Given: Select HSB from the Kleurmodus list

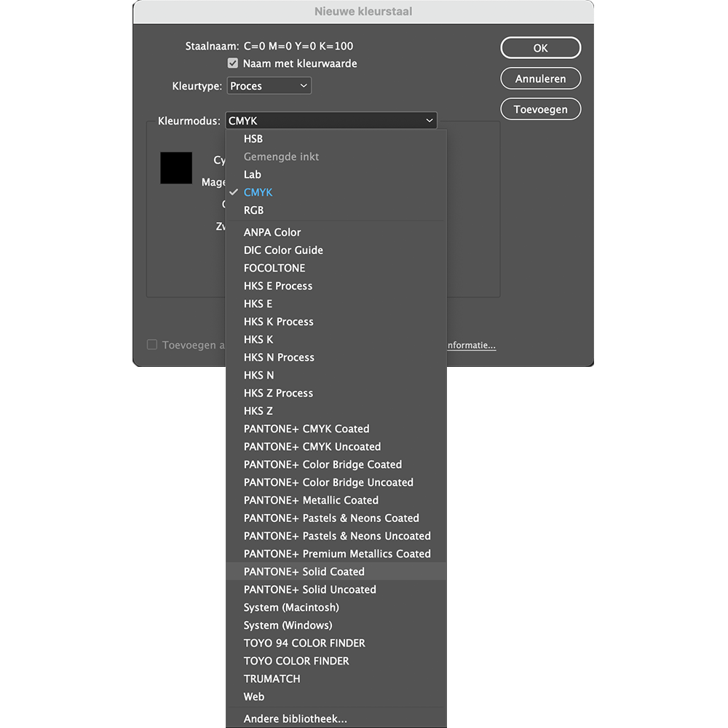Looking at the screenshot, I should click(x=253, y=138).
